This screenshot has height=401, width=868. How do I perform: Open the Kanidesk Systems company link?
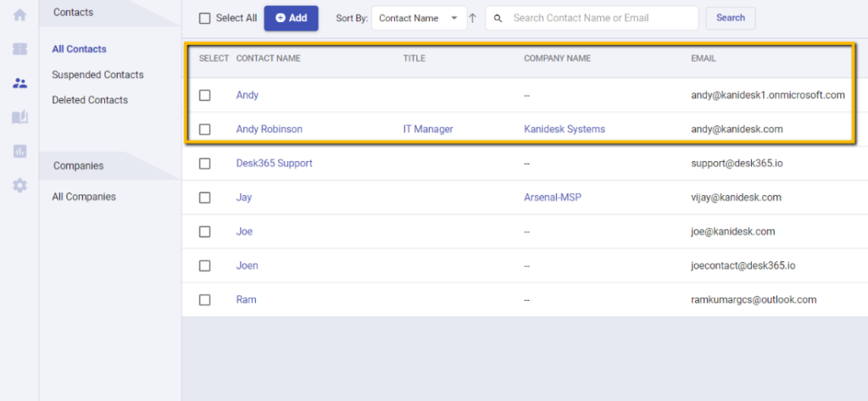(565, 129)
